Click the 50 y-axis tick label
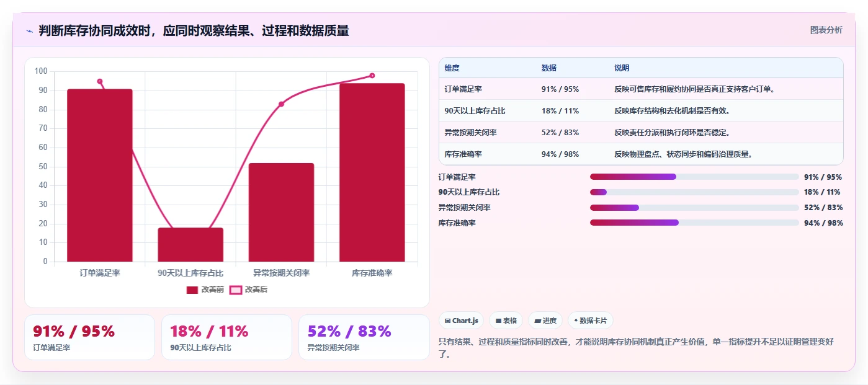 (x=43, y=166)
